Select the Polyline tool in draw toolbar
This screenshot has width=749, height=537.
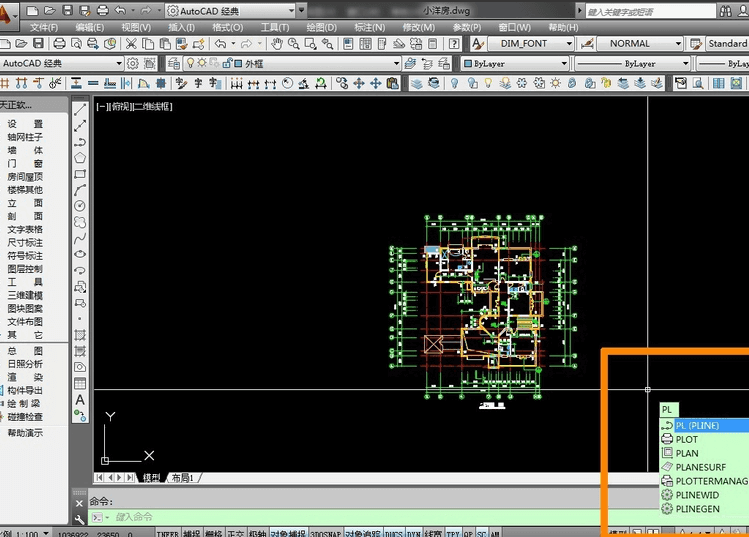click(x=80, y=142)
